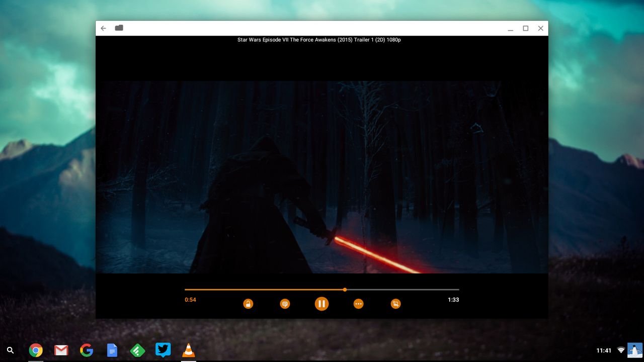Open the launcher search icon on the shelf
The width and height of the screenshot is (644, 362).
pos(10,350)
